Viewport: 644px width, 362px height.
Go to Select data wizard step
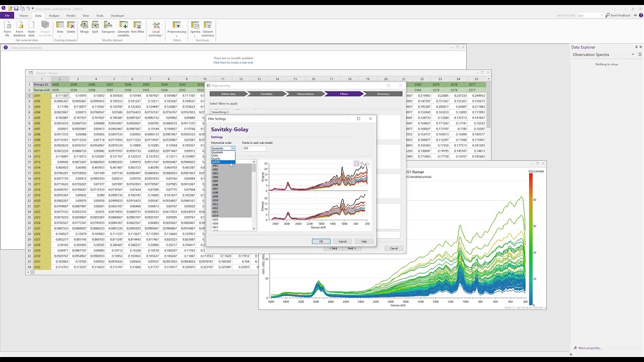tap(228, 94)
